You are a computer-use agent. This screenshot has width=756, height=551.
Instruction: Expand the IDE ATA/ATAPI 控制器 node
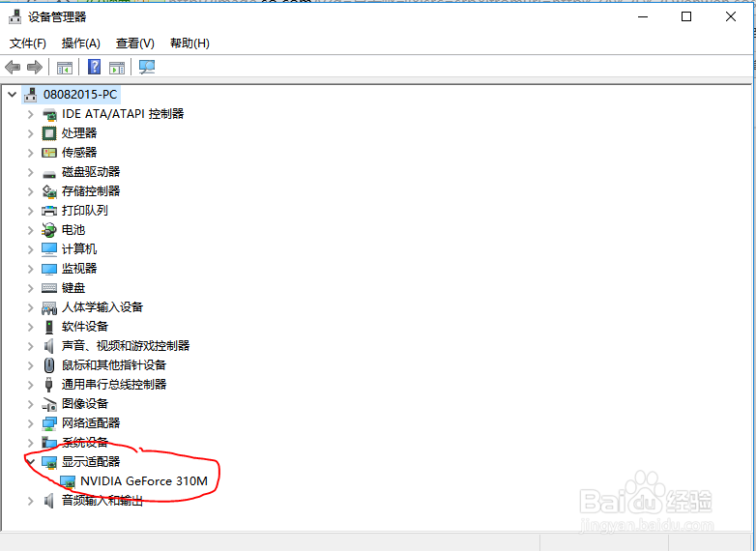click(x=30, y=114)
